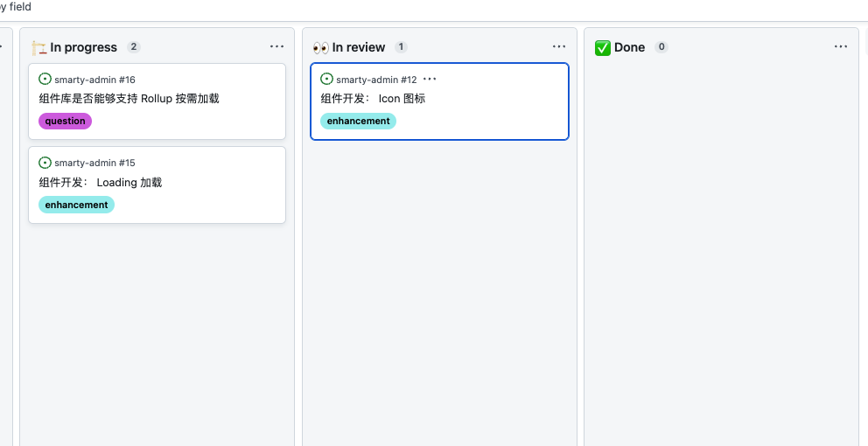The height and width of the screenshot is (446, 868).
Task: Click the Done column heading text
Action: point(629,47)
